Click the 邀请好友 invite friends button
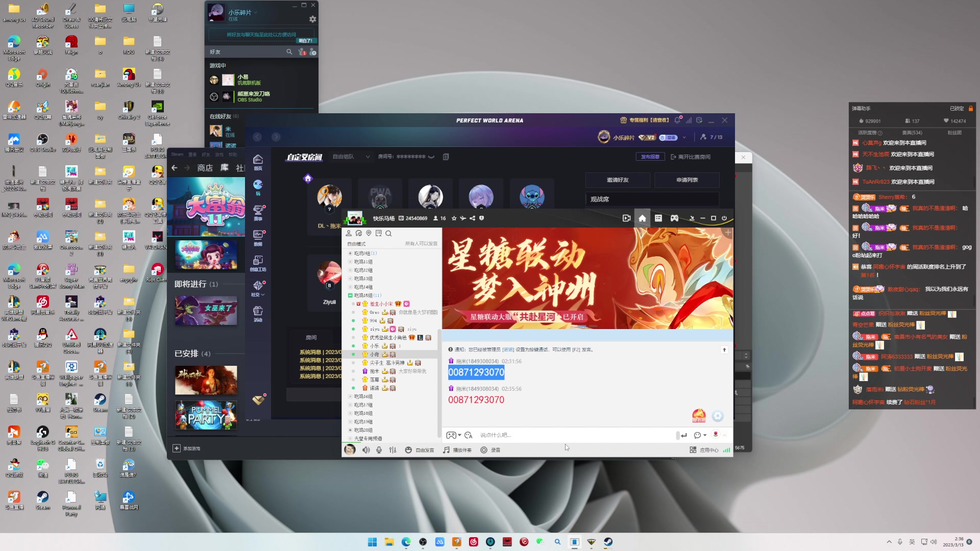Image resolution: width=980 pixels, height=551 pixels. 618,180
